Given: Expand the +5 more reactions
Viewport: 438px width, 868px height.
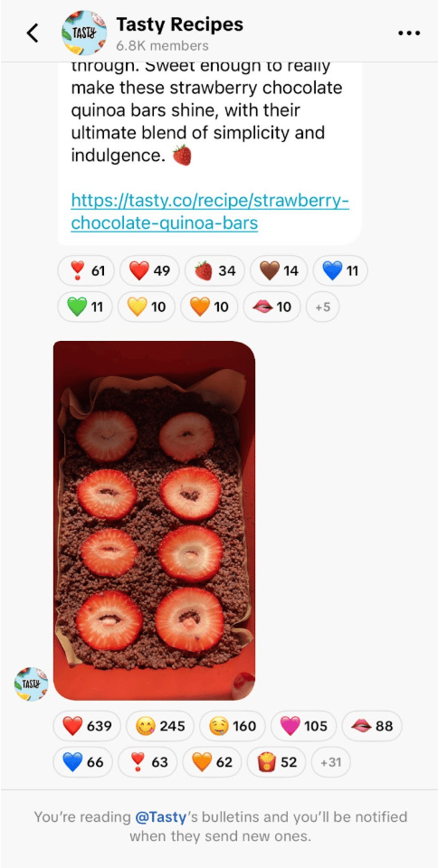Looking at the screenshot, I should (x=322, y=307).
